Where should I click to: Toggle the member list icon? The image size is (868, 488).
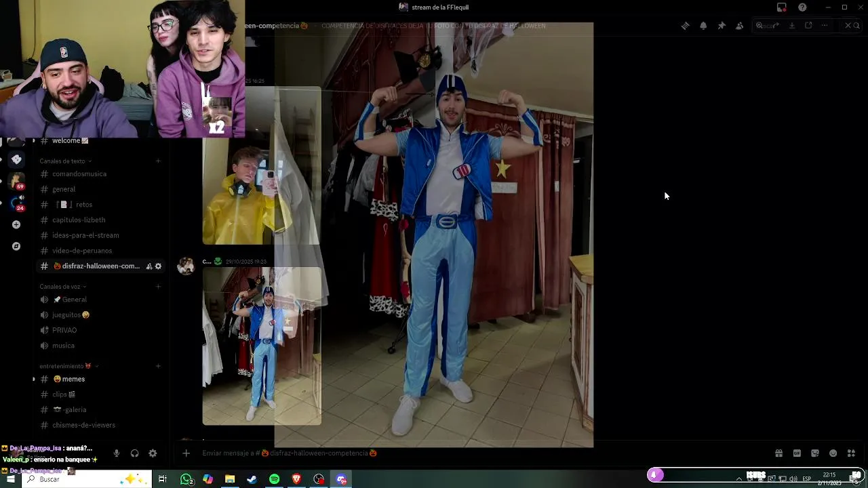pos(740,26)
